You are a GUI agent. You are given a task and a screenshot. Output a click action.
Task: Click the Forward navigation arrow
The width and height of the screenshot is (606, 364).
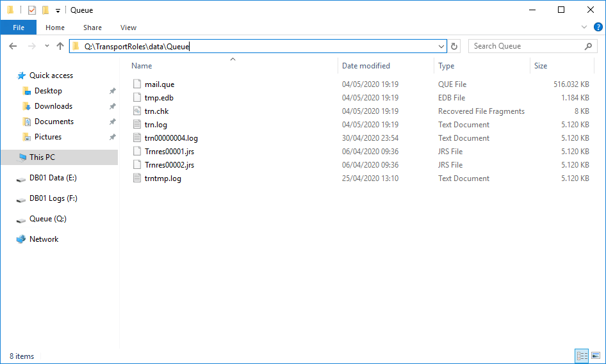tap(31, 46)
